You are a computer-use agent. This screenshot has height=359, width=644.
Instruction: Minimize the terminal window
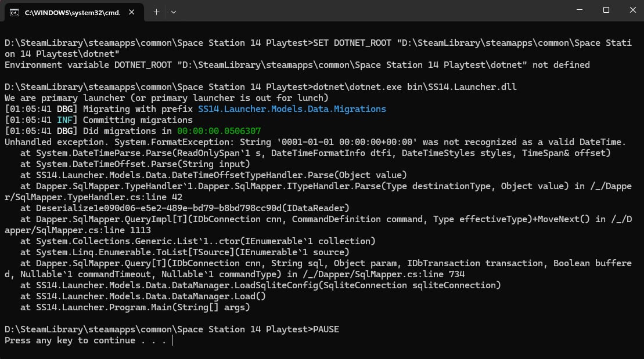coord(580,10)
